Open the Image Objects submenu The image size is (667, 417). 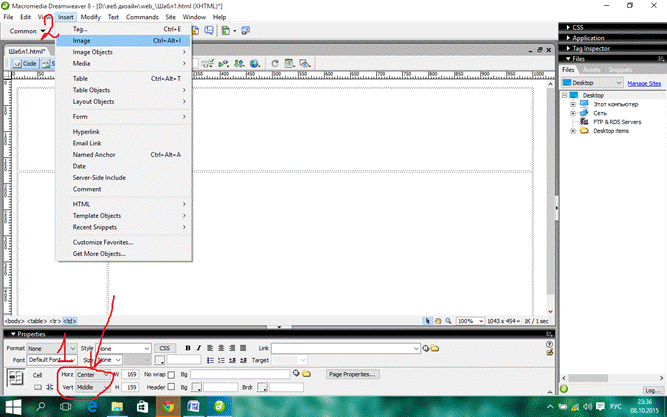click(124, 52)
